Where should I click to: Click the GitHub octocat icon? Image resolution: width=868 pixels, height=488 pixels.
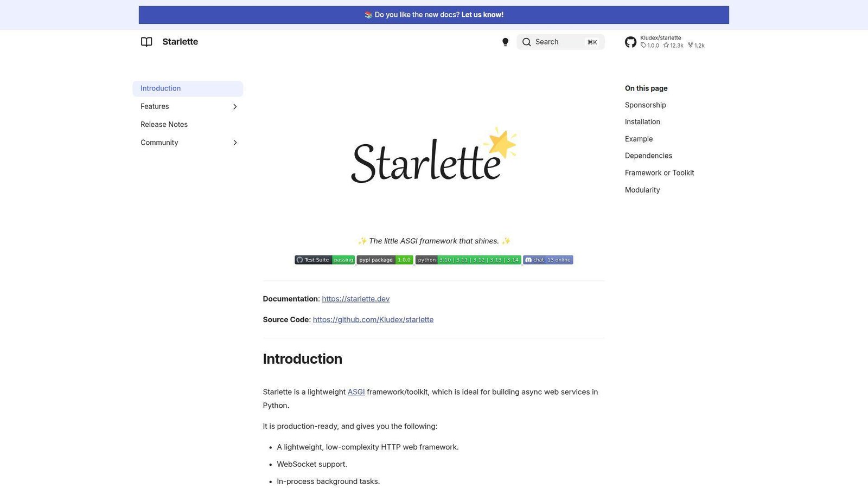[630, 42]
